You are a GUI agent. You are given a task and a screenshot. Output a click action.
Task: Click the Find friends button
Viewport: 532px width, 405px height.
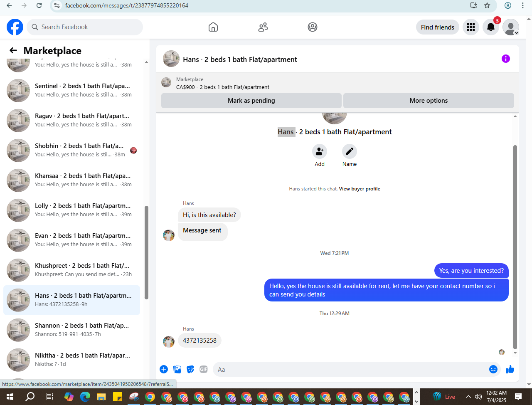[x=438, y=27]
